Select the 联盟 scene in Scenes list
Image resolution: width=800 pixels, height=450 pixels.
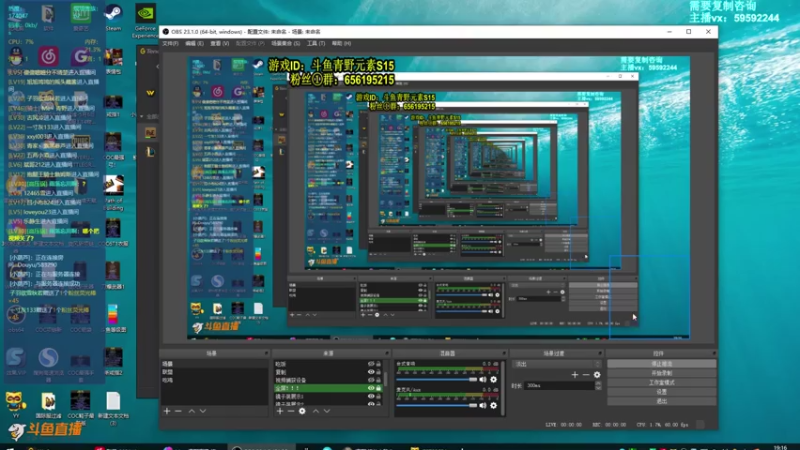click(214, 372)
